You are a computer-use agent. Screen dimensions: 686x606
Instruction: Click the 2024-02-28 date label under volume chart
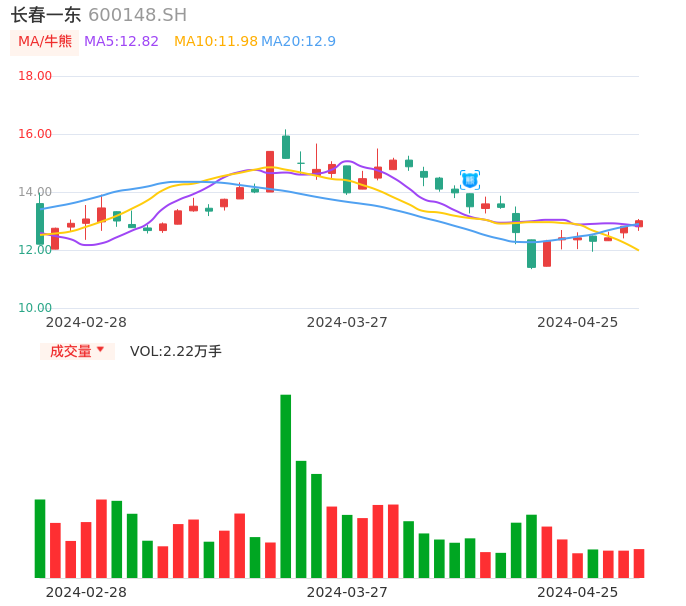click(x=86, y=592)
